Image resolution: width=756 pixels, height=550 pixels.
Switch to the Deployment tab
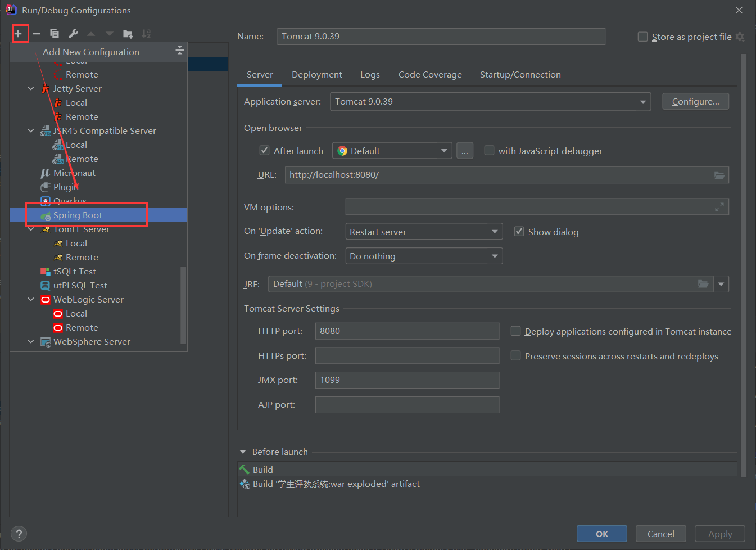click(x=317, y=75)
